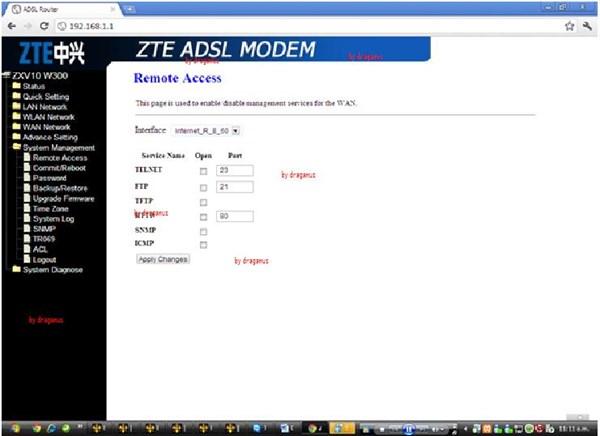Viewport: 600px width, 436px height.
Task: Reload the router page
Action: pyautogui.click(x=44, y=26)
